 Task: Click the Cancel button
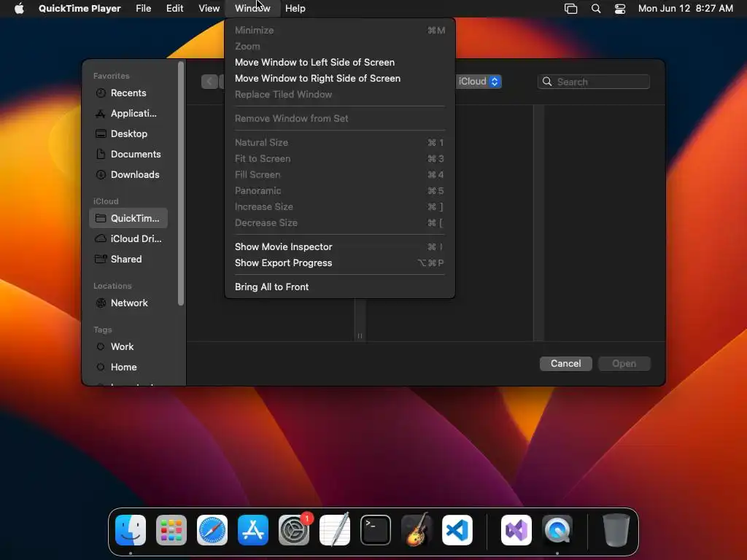click(565, 364)
